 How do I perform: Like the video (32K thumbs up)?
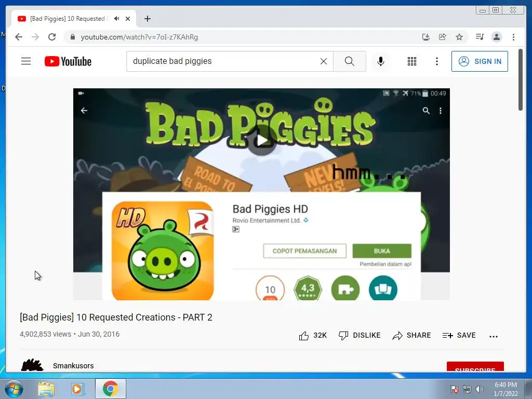312,336
